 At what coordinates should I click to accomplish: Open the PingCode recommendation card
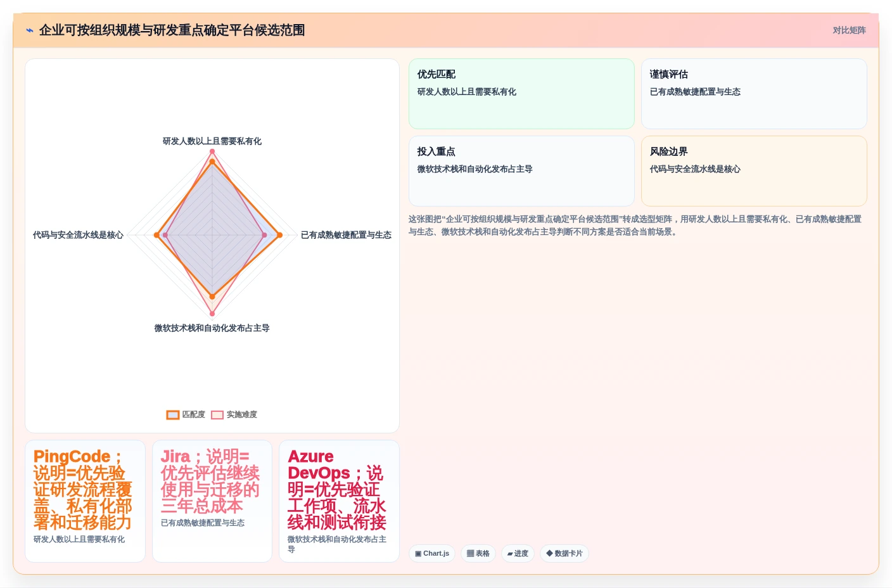(x=86, y=501)
